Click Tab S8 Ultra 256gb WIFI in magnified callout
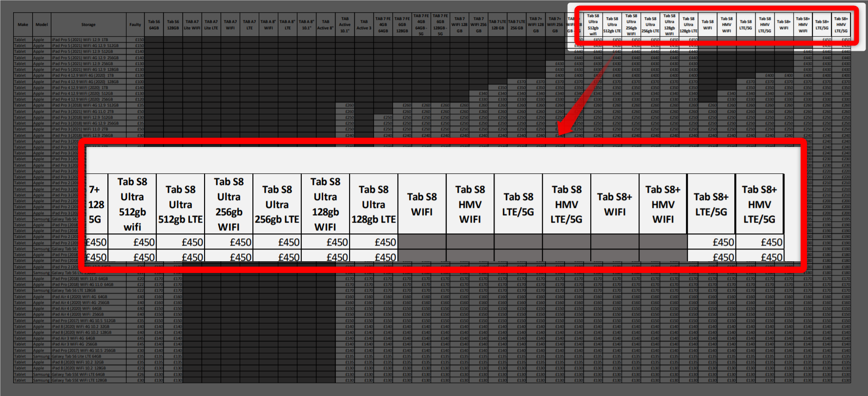This screenshot has height=396, width=868. point(228,204)
